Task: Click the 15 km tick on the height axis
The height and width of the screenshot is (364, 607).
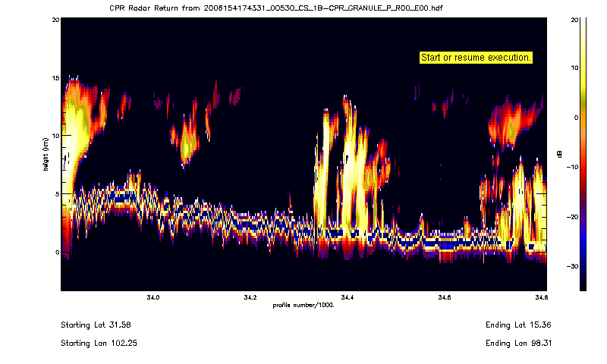Action: [x=54, y=78]
